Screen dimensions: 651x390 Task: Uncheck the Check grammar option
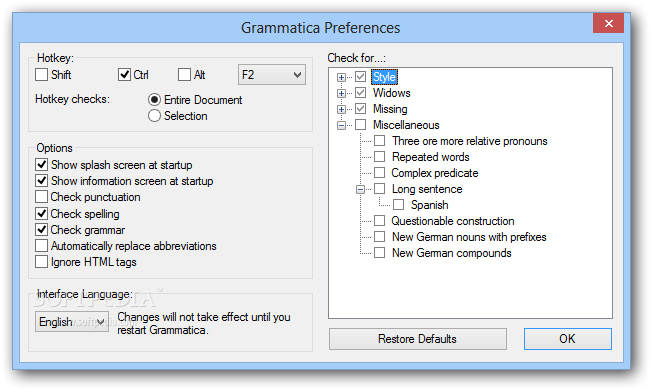(42, 230)
